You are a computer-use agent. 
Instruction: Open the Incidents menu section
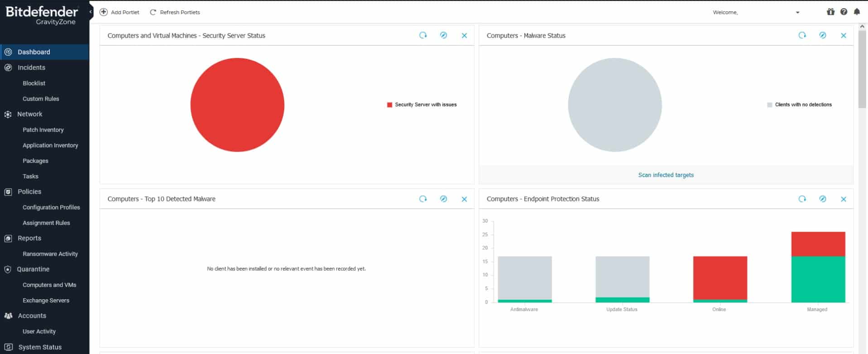(31, 67)
